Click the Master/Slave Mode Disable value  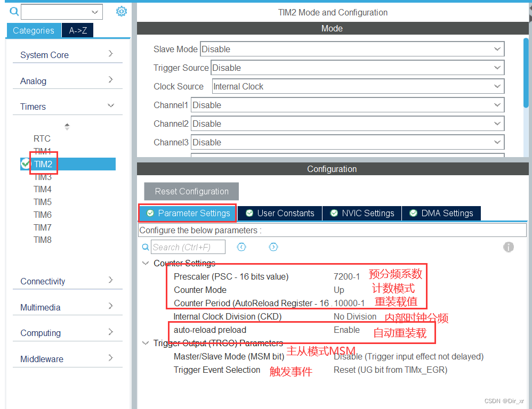(408, 356)
